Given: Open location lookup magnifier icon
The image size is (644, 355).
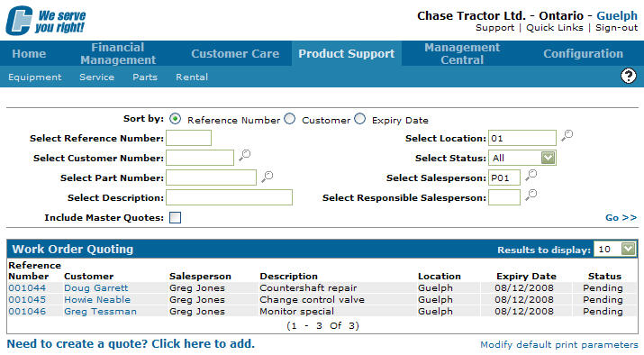Looking at the screenshot, I should [567, 135].
